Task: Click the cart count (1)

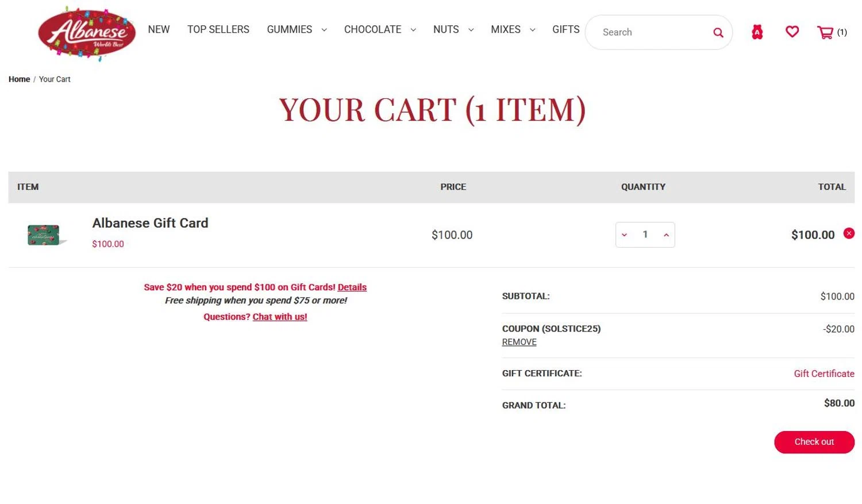Action: 841,33
